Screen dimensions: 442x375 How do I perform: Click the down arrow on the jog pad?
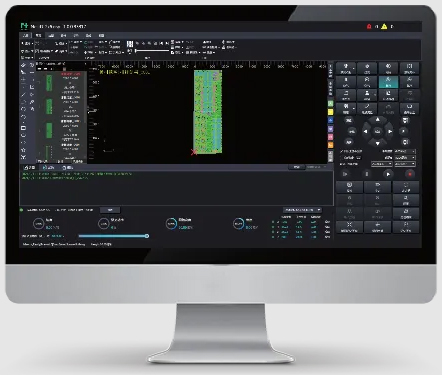(377, 143)
